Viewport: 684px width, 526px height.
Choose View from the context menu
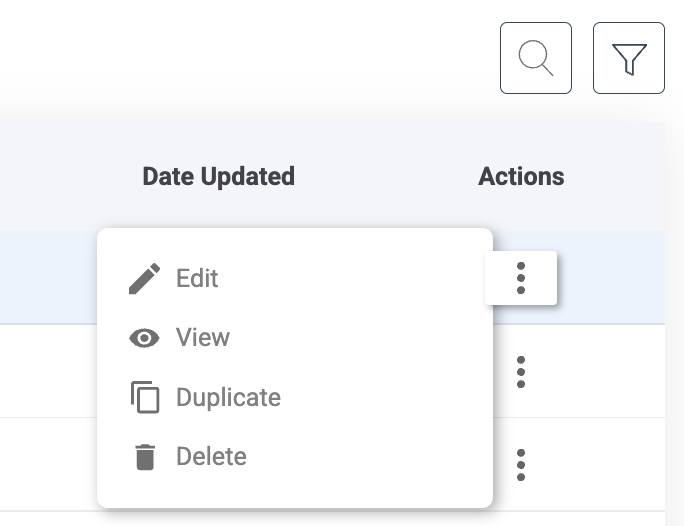point(203,338)
